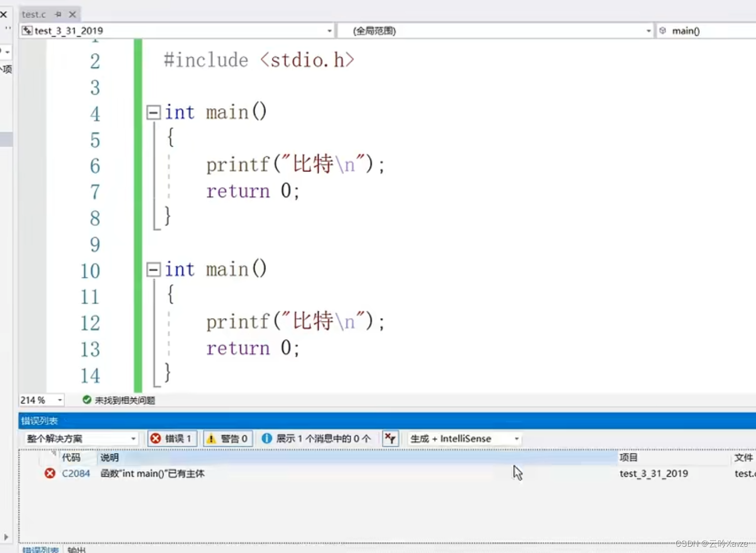Viewport: 756px width, 553px height.
Task: Click the test_3_31_2019 project cell
Action: [x=653, y=474]
